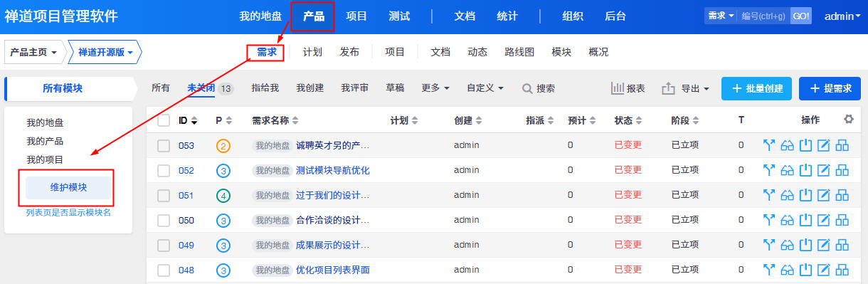This screenshot has width=868, height=284.
Task: Expand the 更多 filter dropdown
Action: (435, 88)
